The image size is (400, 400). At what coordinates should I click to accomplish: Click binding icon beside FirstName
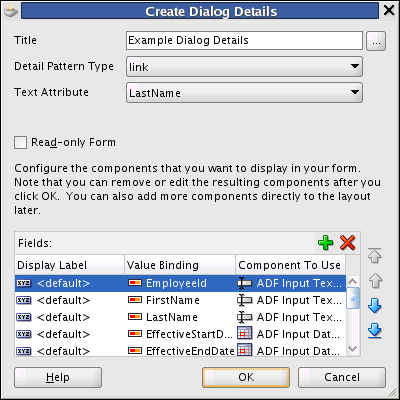tap(135, 300)
